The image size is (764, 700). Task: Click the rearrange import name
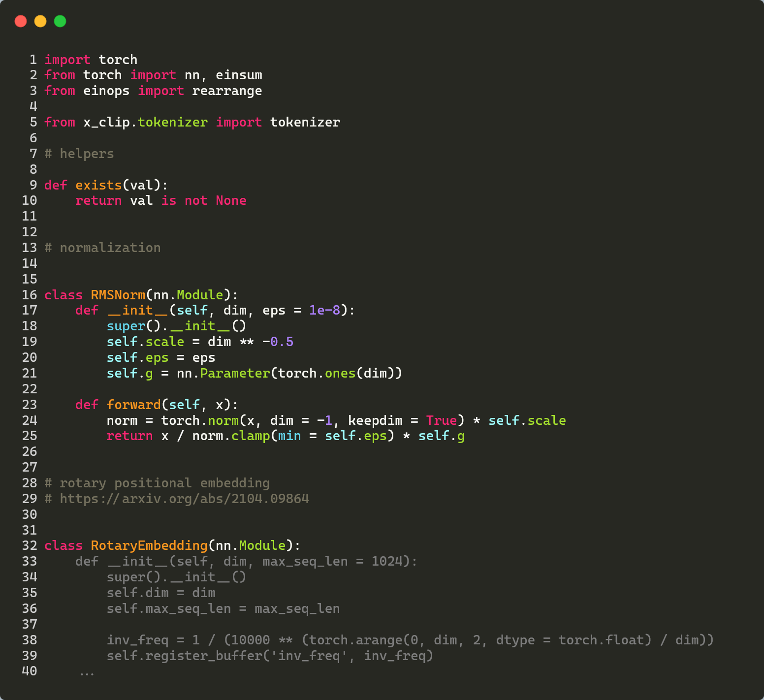226,91
